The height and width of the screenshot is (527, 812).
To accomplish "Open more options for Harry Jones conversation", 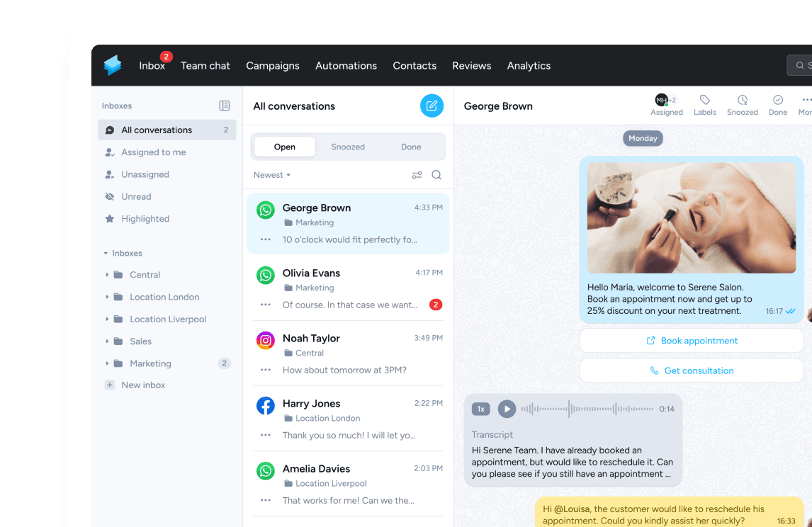I will pos(266,435).
